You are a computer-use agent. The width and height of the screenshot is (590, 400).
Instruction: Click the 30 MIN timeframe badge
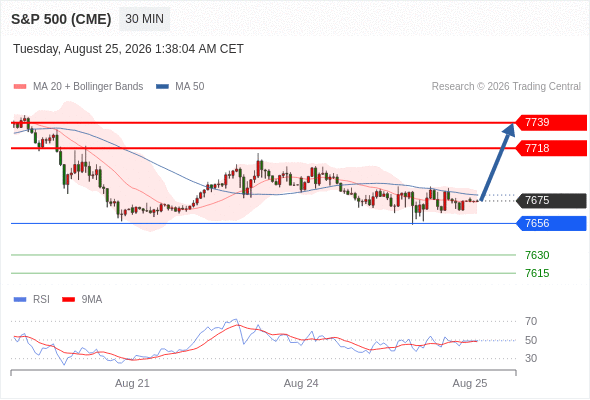coord(144,19)
